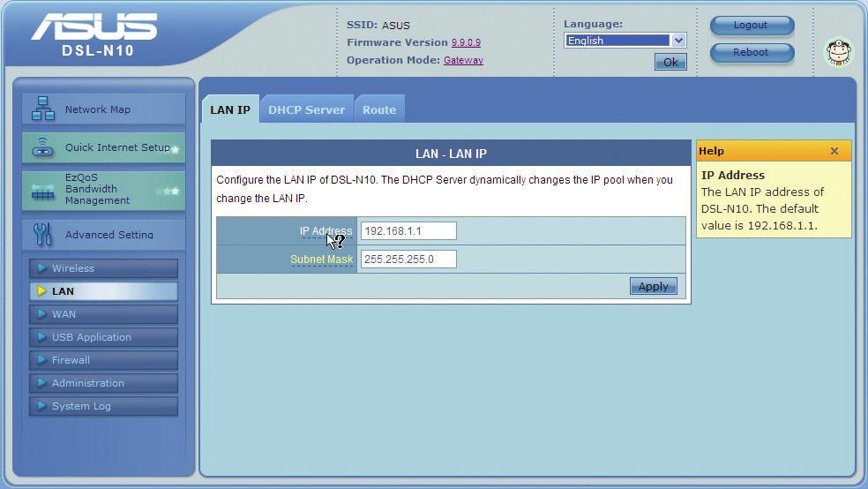Viewport: 868px width, 489px height.
Task: Switch to the DHCP Server tab
Action: (x=306, y=109)
